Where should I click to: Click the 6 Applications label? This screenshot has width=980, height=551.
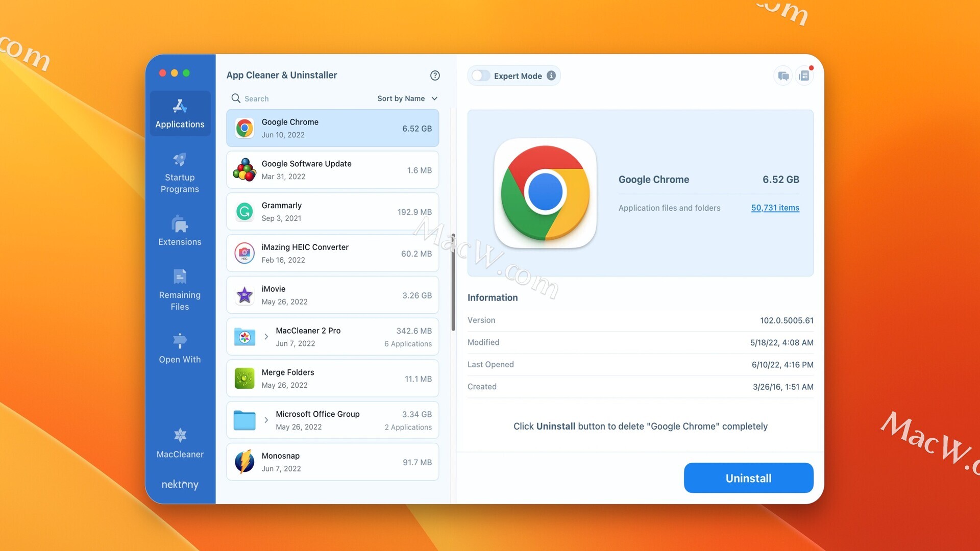(x=408, y=344)
